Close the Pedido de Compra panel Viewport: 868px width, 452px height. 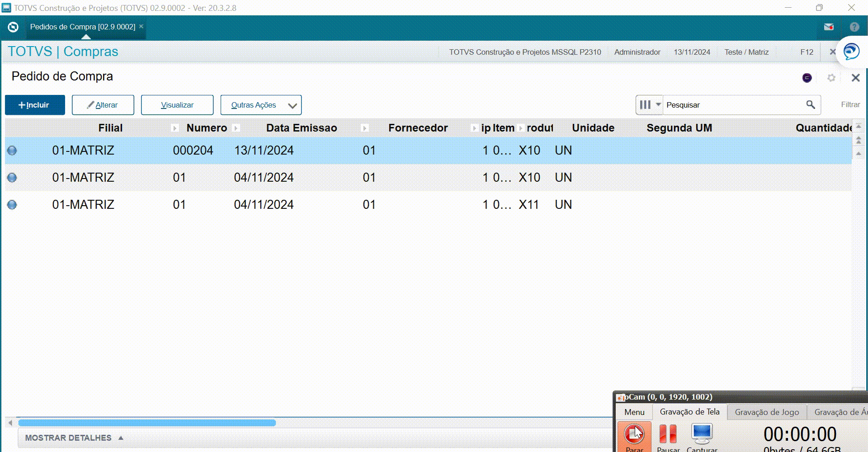[x=855, y=78]
